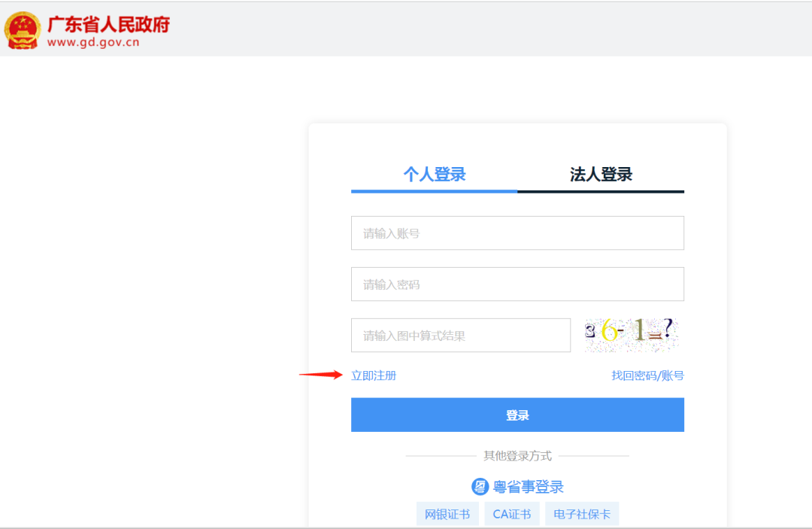
Task: Refresh the arithmetic captcha image
Action: click(631, 334)
